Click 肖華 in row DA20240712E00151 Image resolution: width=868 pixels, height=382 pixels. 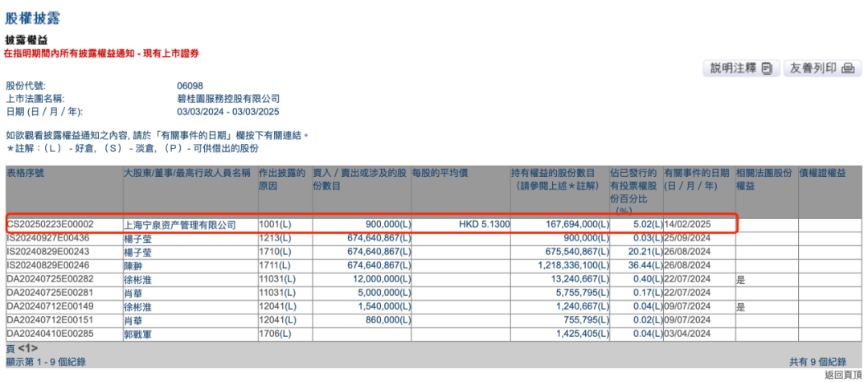pyautogui.click(x=134, y=322)
